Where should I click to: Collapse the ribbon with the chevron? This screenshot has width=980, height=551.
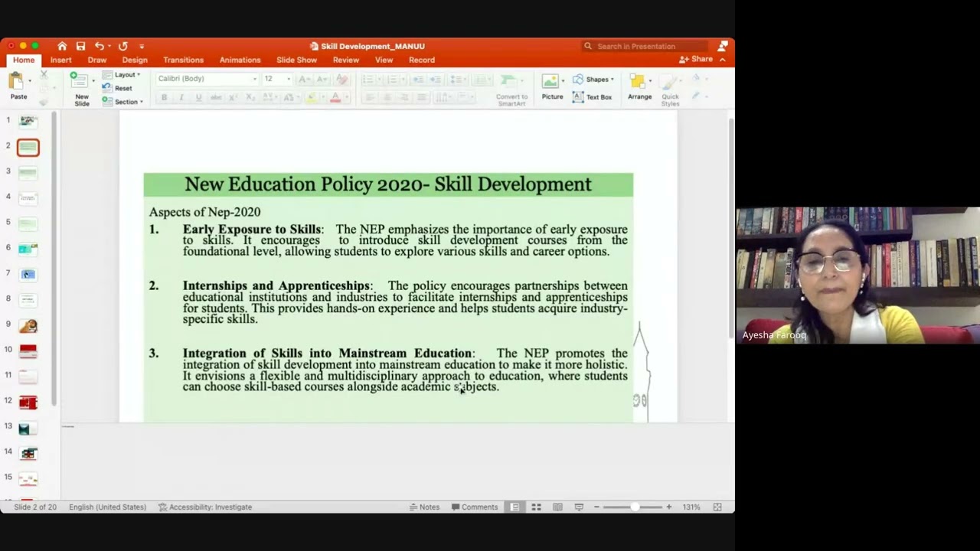[722, 59]
